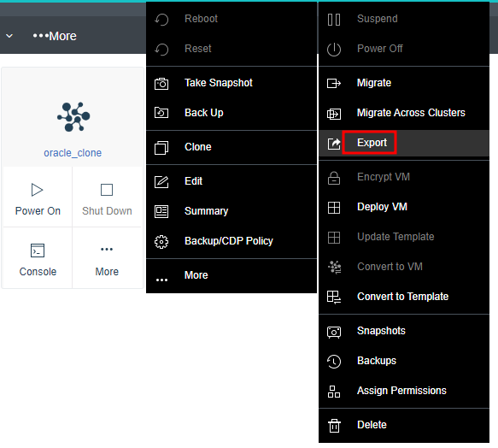Click the Delete trash can icon
The width and height of the screenshot is (498, 448).
[x=334, y=426]
